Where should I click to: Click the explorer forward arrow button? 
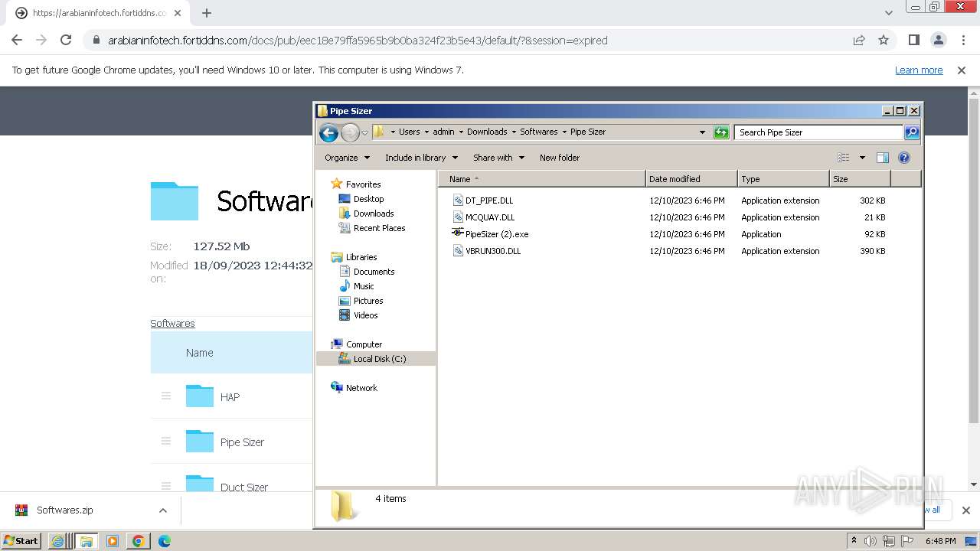point(350,132)
